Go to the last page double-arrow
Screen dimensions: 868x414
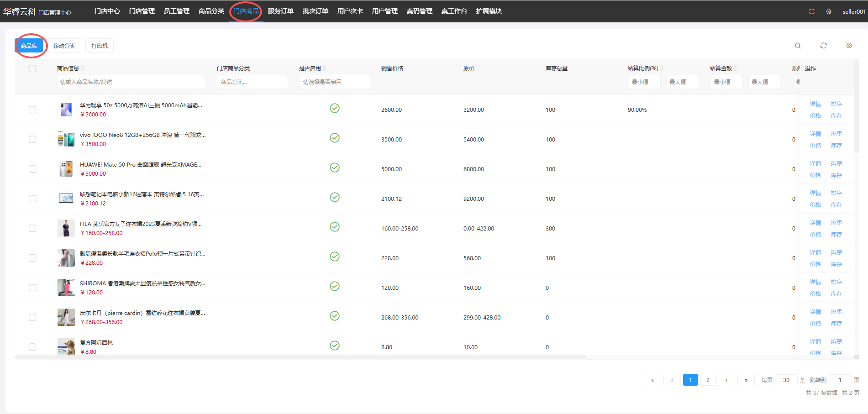746,380
